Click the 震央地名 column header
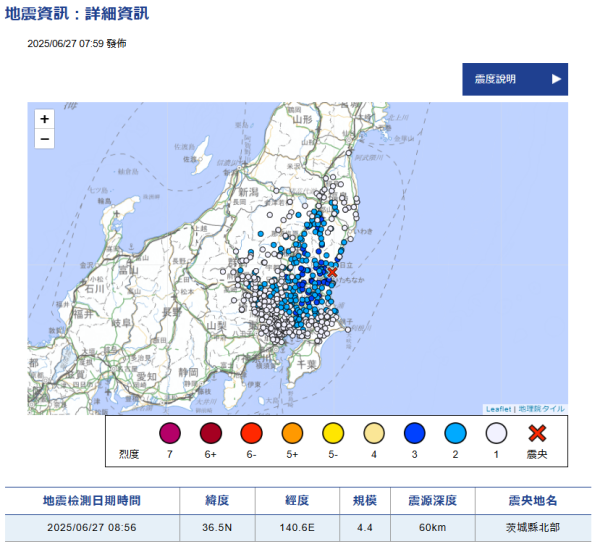The width and height of the screenshot is (600, 552). [x=533, y=500]
